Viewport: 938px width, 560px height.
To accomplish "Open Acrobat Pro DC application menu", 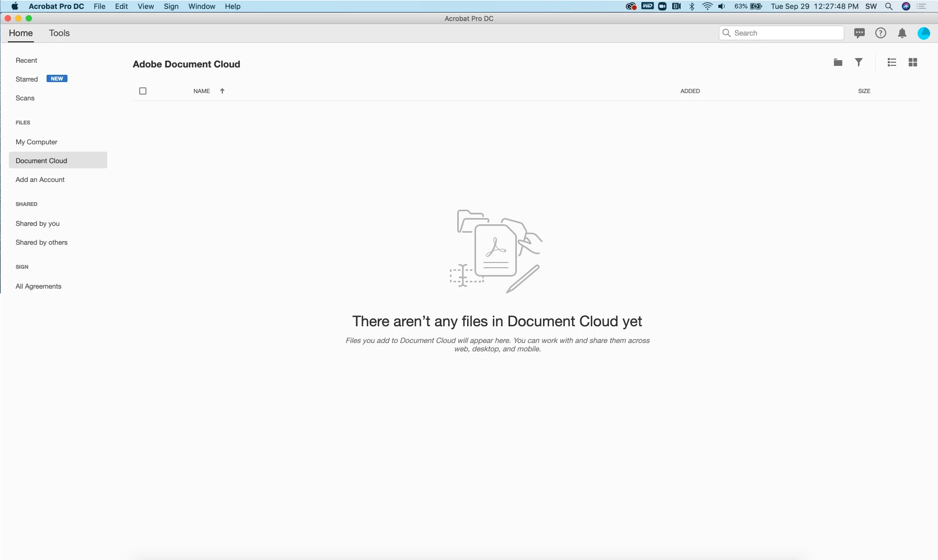I will click(x=56, y=6).
